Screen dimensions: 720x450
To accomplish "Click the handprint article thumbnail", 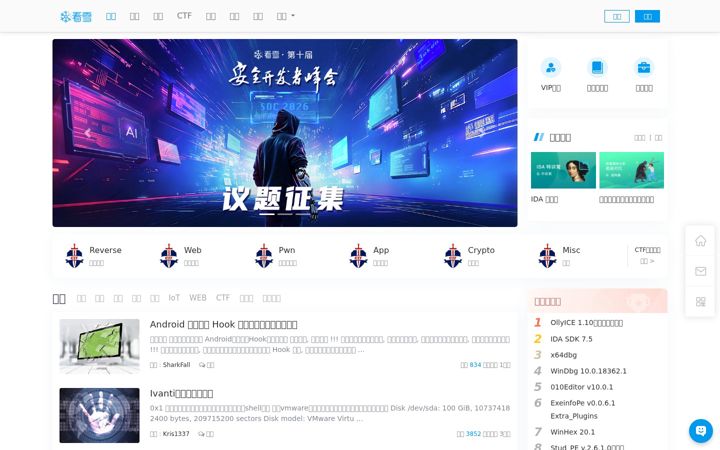I will (x=99, y=415).
